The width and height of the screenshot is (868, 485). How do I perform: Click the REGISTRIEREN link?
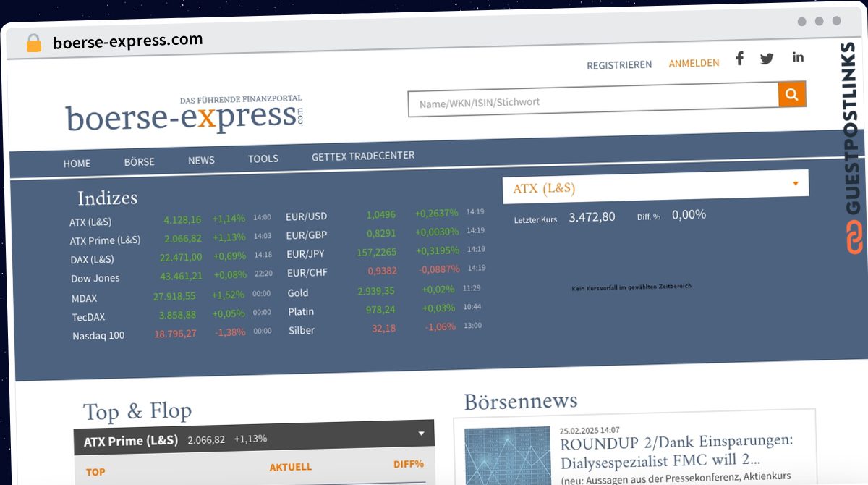tap(619, 64)
